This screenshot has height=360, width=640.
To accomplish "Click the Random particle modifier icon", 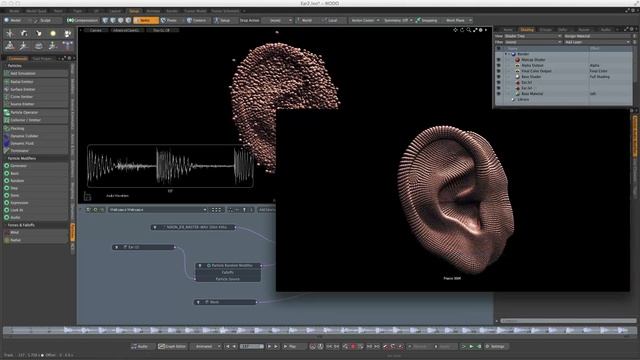I will pyautogui.click(x=7, y=180).
